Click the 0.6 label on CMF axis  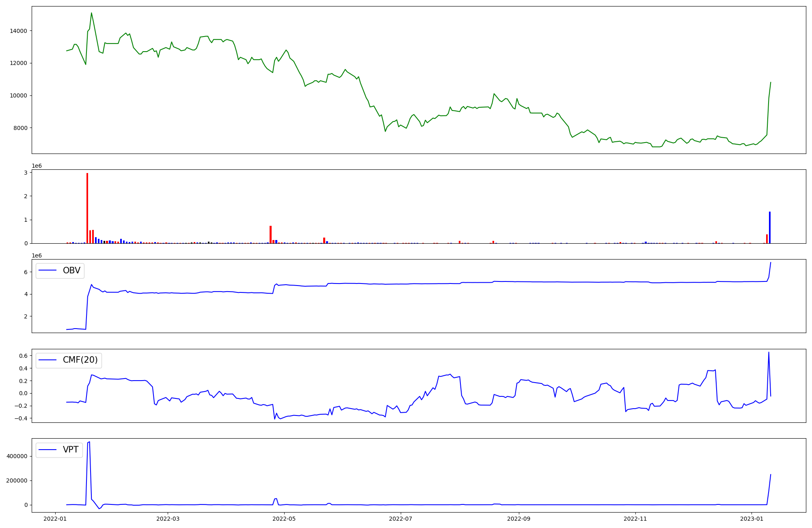(23, 356)
